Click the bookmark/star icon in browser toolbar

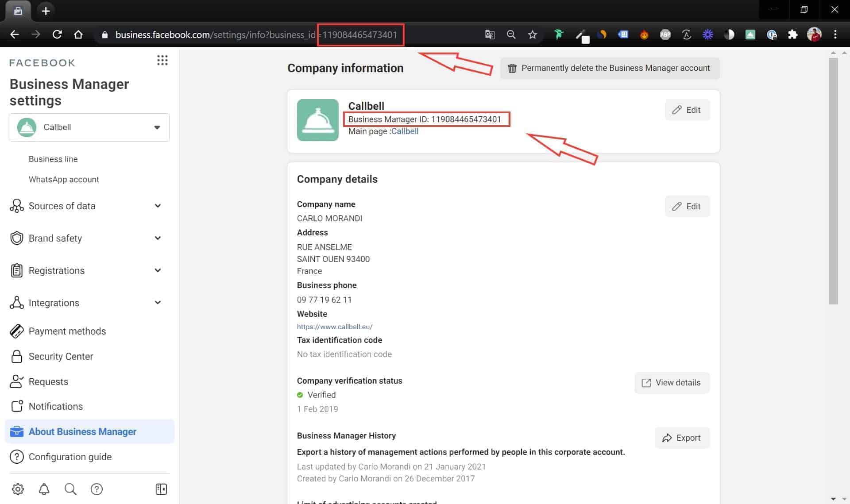tap(533, 35)
